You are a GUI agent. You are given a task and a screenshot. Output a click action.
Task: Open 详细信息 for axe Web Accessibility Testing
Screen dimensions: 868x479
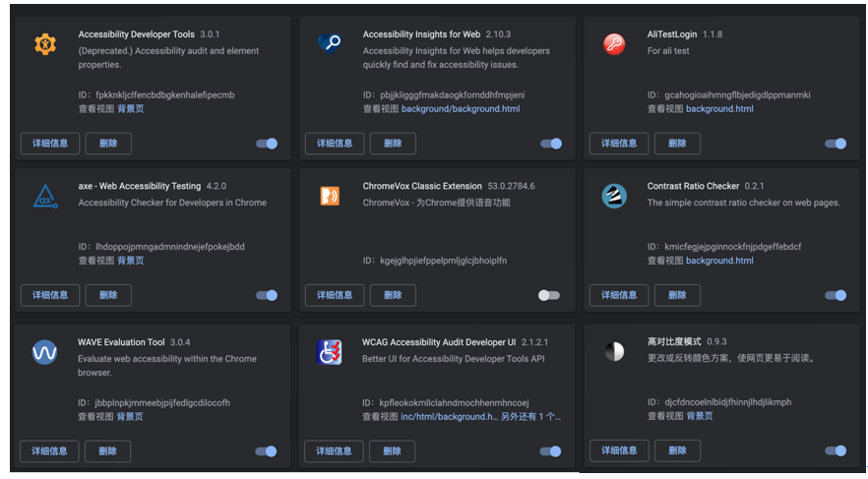pos(50,295)
